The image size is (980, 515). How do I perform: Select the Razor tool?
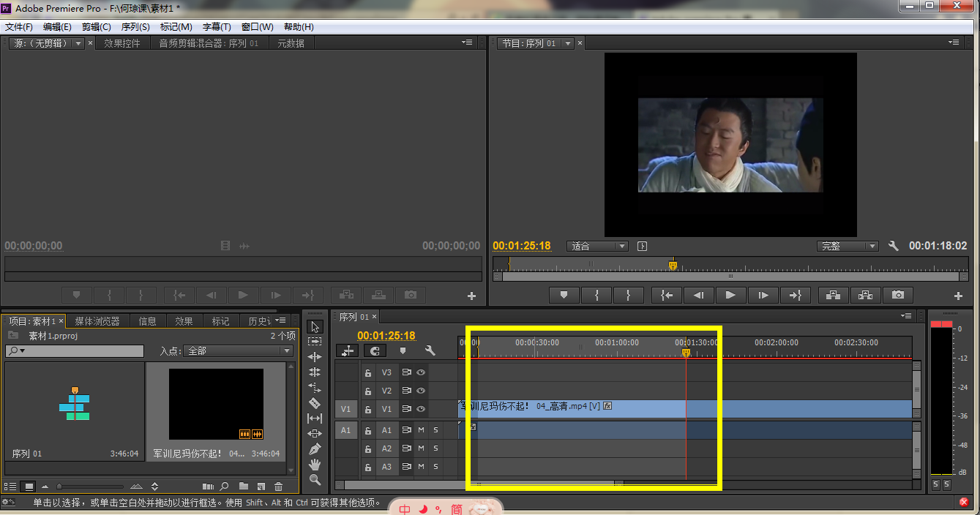pos(315,403)
